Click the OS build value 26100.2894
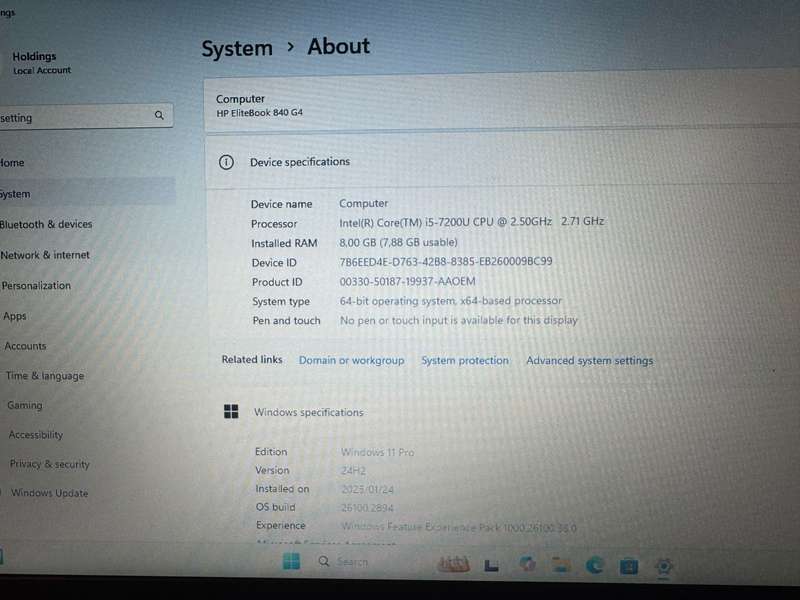 [x=367, y=508]
